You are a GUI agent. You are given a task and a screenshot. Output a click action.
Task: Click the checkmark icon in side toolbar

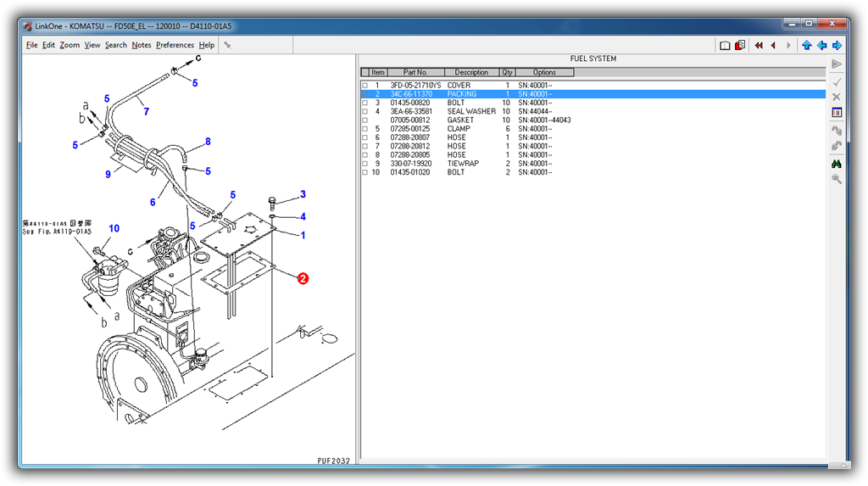[x=837, y=82]
